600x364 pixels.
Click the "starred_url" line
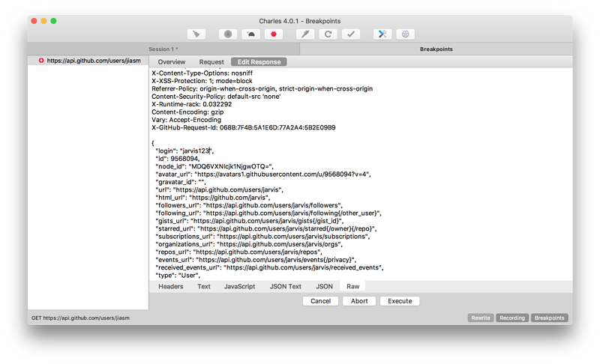pos(266,228)
